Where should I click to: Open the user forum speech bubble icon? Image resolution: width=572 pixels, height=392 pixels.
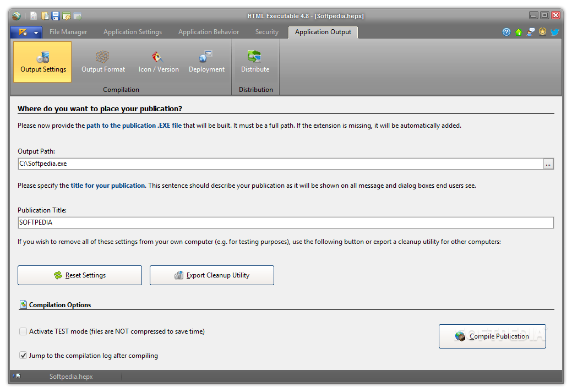(531, 32)
